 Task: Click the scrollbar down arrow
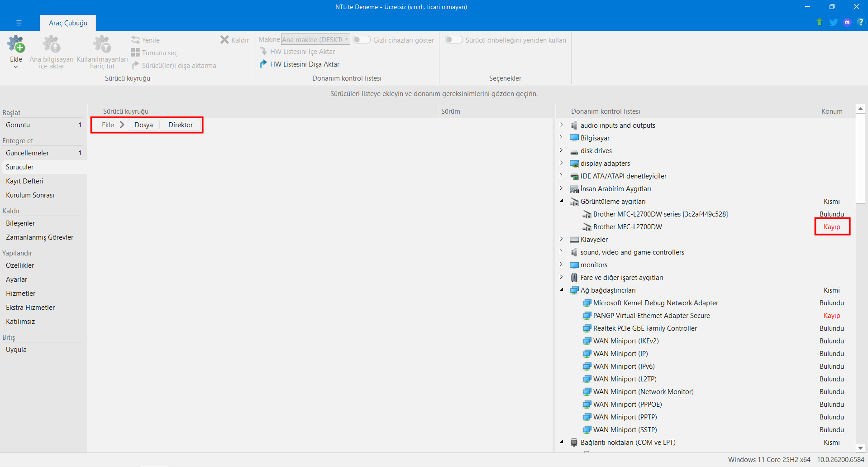(861, 448)
